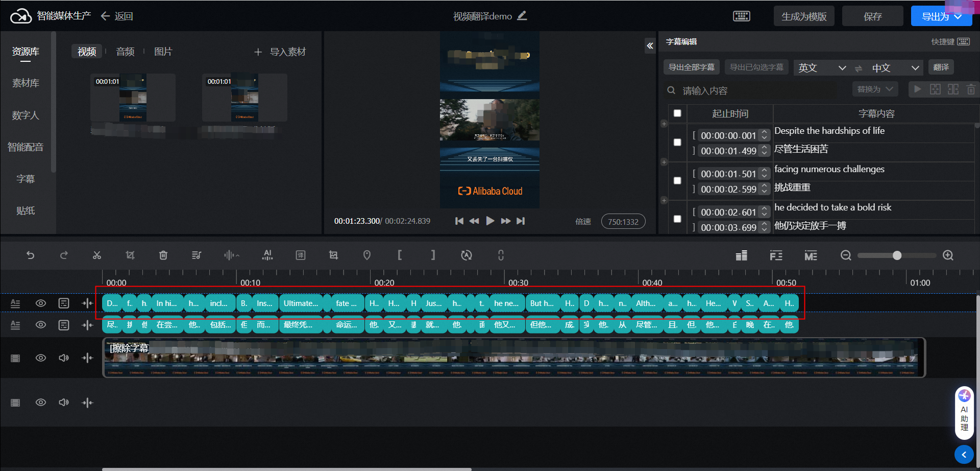Click the timeline zoom slider handle

[897, 255]
